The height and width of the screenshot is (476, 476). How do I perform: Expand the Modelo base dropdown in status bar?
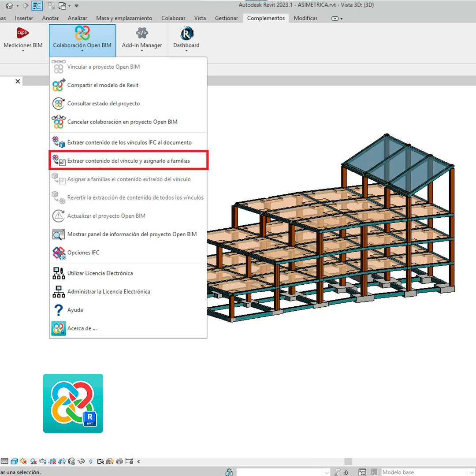tap(472, 472)
